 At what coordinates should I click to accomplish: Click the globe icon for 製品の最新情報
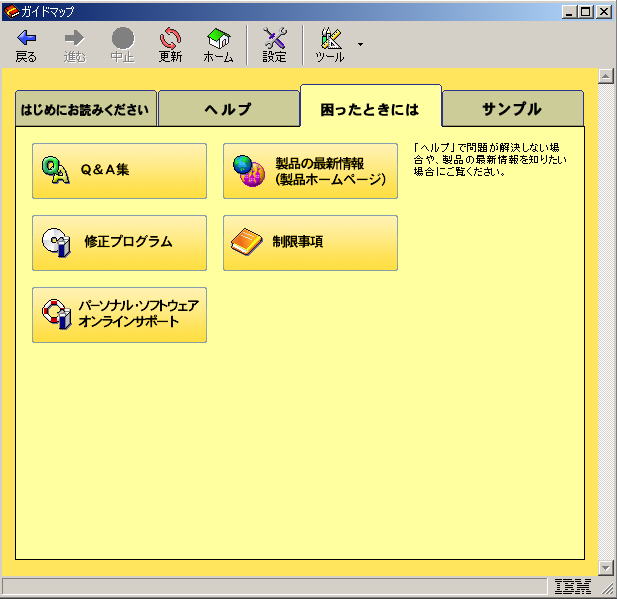click(247, 171)
